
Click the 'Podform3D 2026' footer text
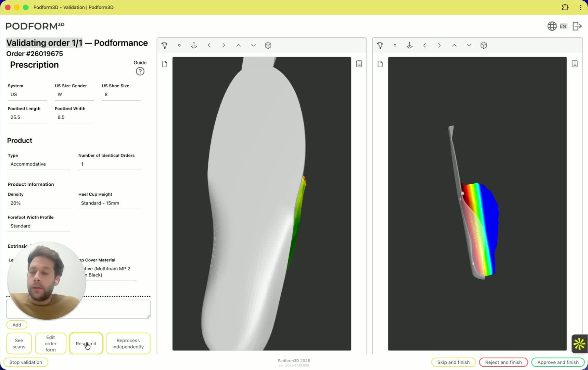[294, 360]
